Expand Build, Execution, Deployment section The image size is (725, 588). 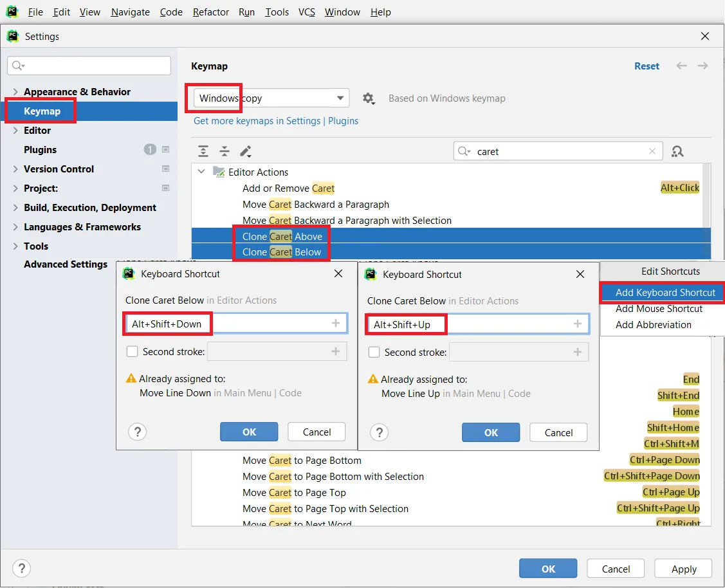[15, 208]
